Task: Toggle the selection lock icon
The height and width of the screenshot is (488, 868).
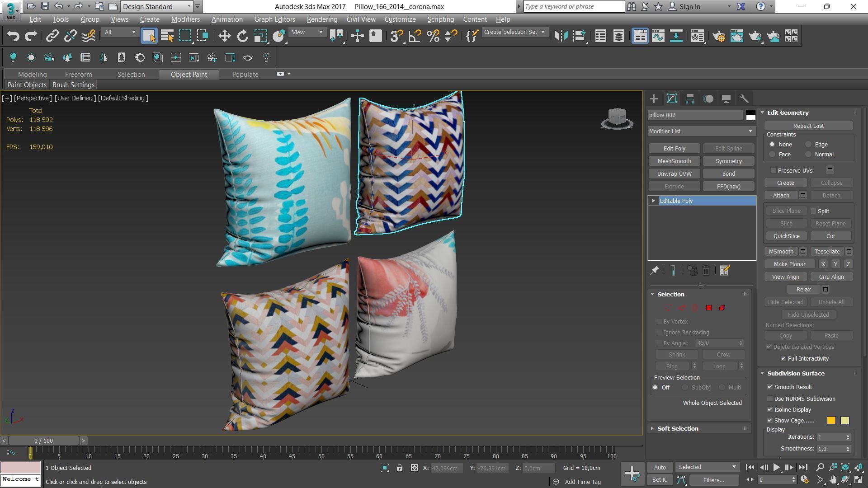Action: [400, 468]
